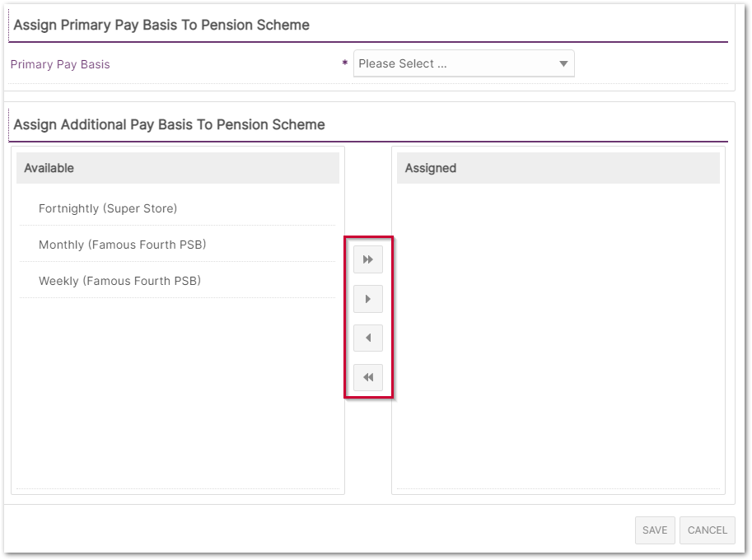Click the 'Assign Additional Pay Basis To Pension Scheme' heading
The width and height of the screenshot is (752, 560).
point(169,125)
